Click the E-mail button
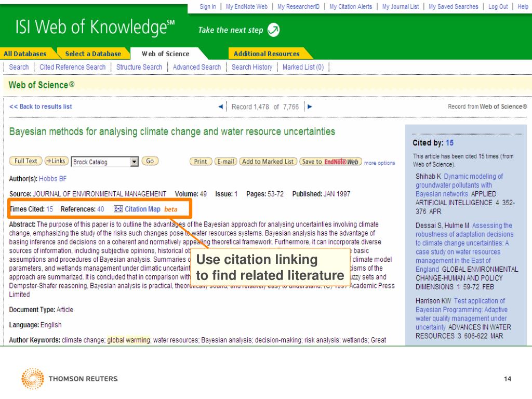Screen dimensions: 532x399 (225, 162)
